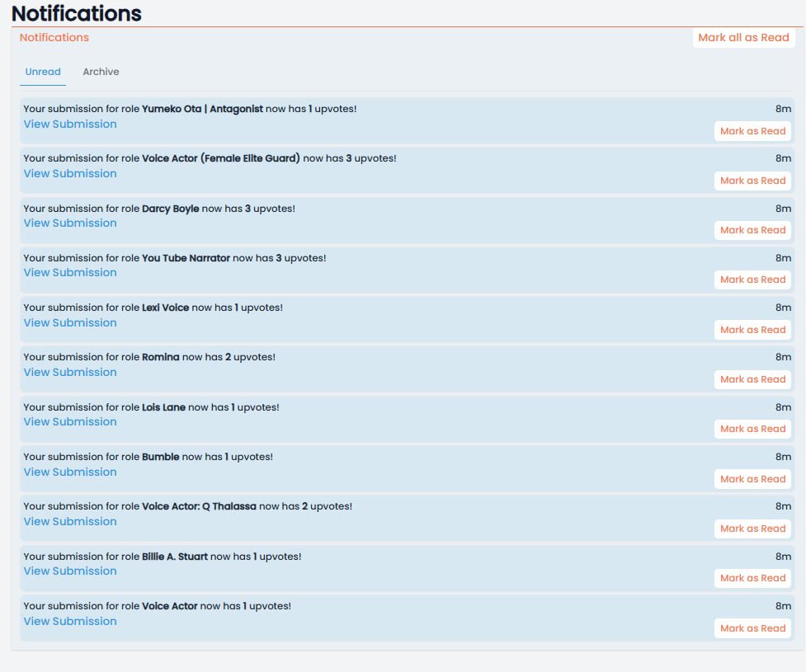The width and height of the screenshot is (806, 672).
Task: Mark last Voice Actor notification as read
Action: 752,628
